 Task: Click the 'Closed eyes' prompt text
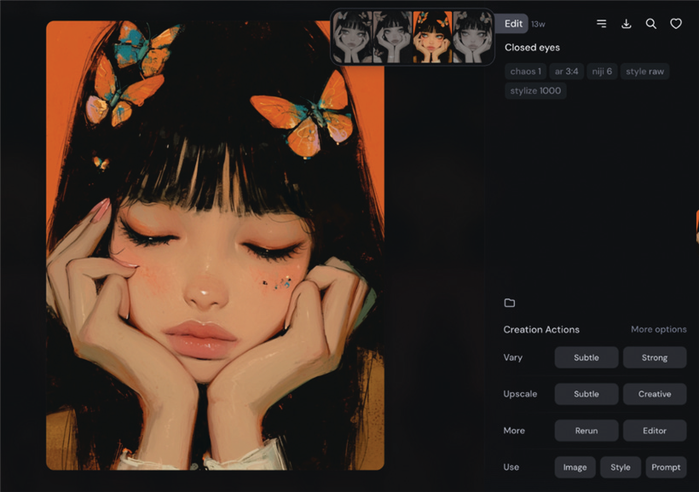point(532,48)
